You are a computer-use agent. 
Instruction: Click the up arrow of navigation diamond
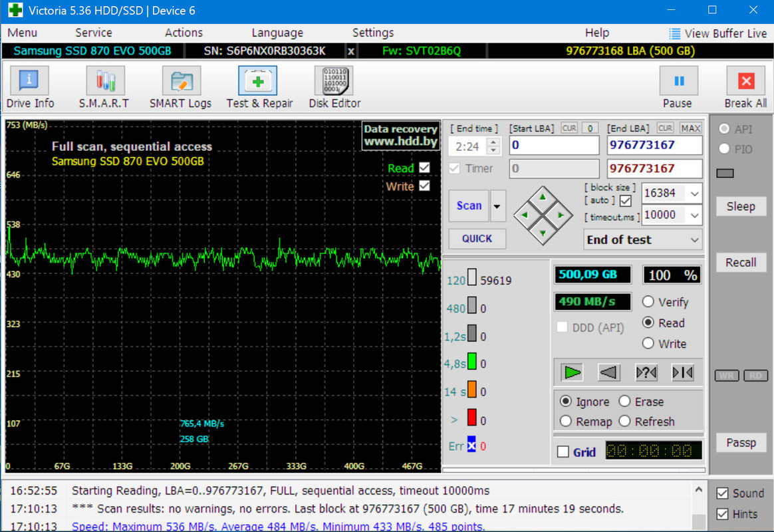543,197
